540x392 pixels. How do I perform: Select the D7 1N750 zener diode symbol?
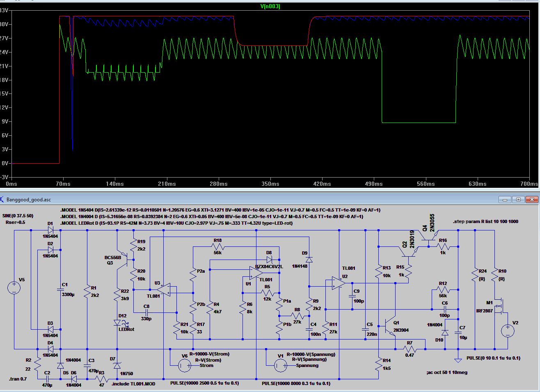coord(117,365)
